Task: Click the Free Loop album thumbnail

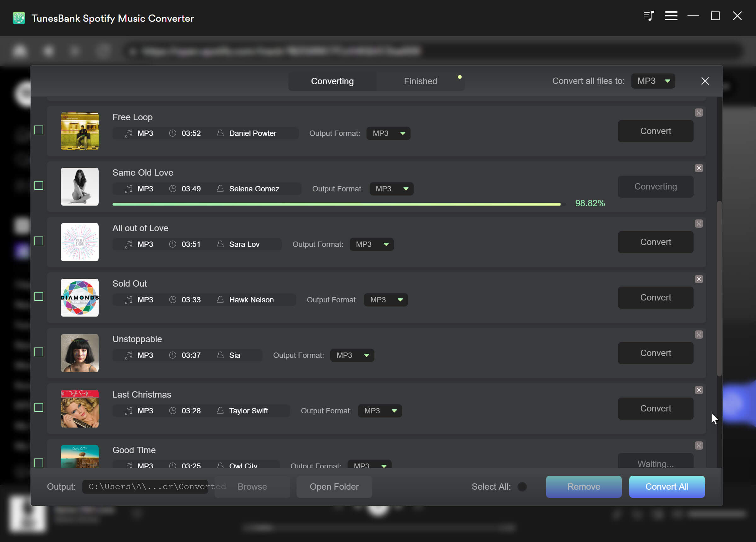Action: coord(80,130)
